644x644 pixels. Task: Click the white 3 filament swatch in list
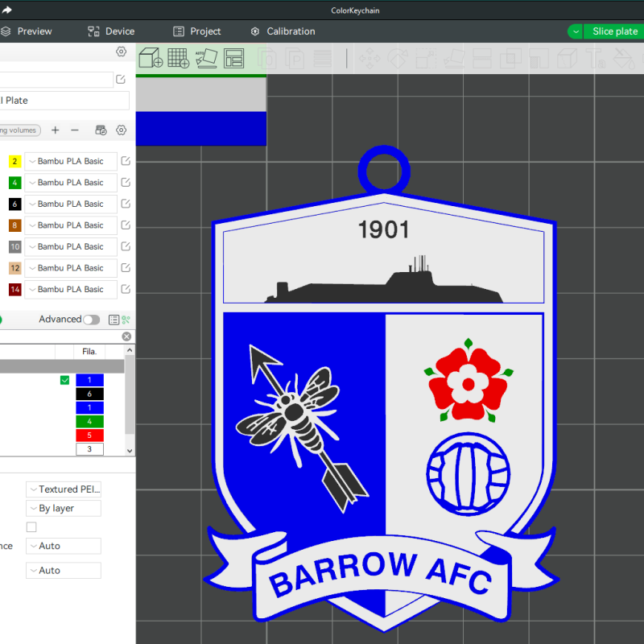[x=89, y=449]
